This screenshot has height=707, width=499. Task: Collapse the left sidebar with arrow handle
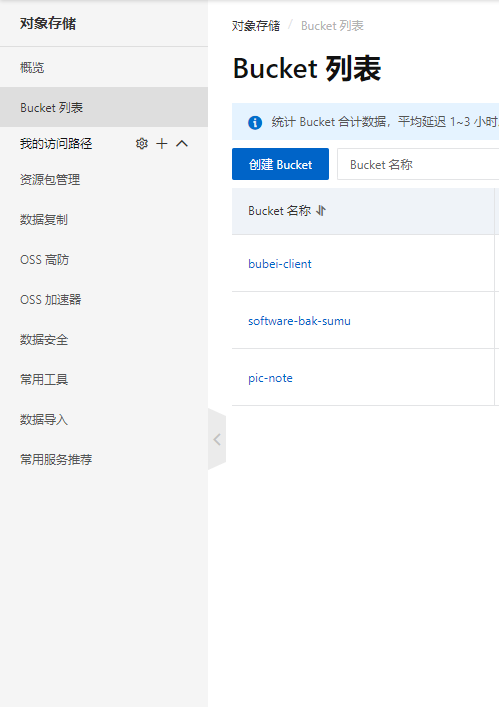point(217,439)
